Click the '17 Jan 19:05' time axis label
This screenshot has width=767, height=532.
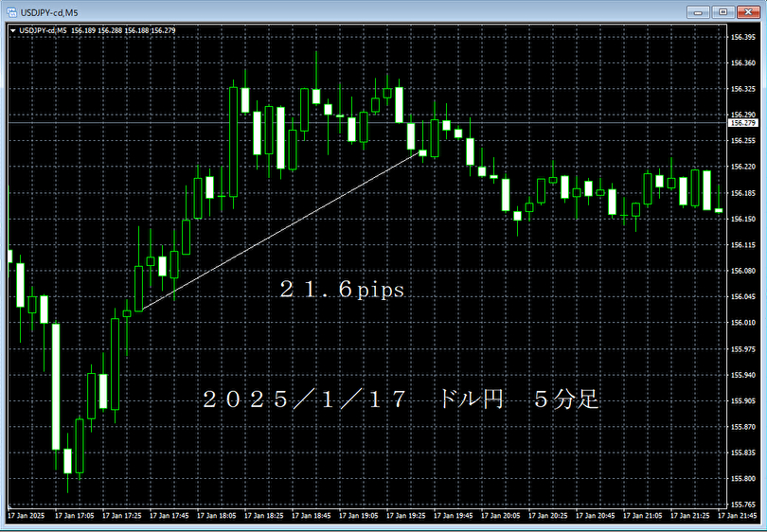coord(359,516)
